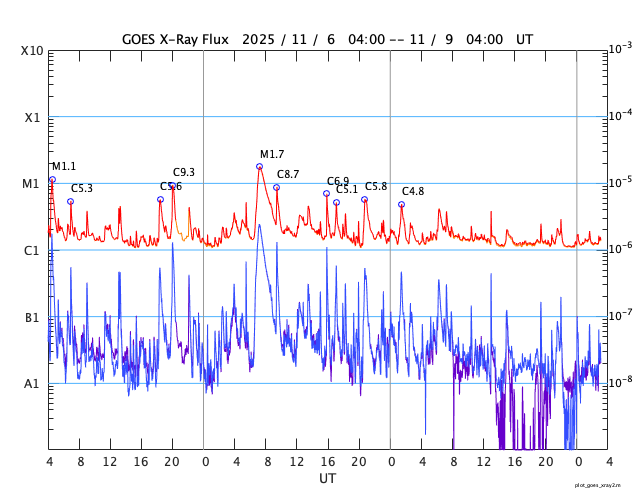Click the C5.8 flare marker circle
This screenshot has height=500, width=640.
coord(364,199)
